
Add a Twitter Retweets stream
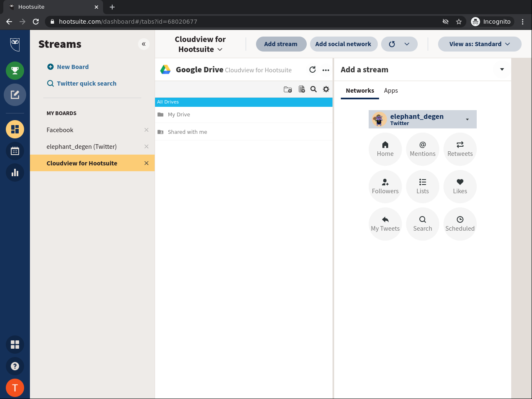tap(460, 149)
